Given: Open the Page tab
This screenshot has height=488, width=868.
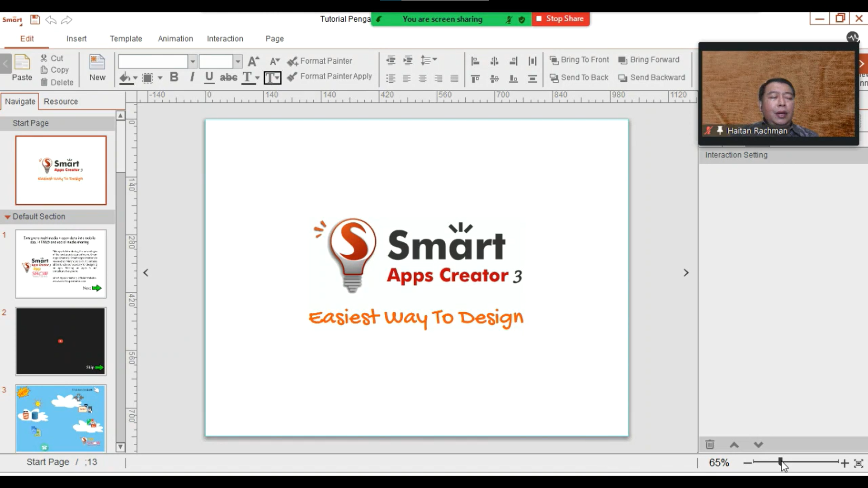Looking at the screenshot, I should coord(274,39).
